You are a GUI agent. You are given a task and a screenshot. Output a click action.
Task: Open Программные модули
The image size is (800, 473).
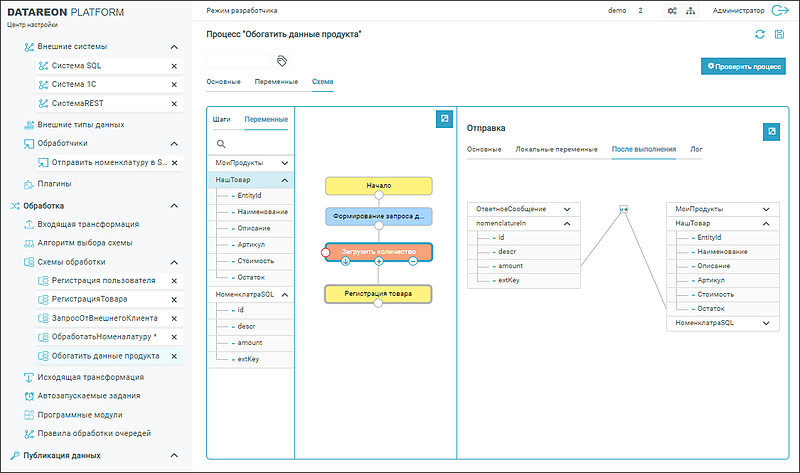click(x=80, y=415)
